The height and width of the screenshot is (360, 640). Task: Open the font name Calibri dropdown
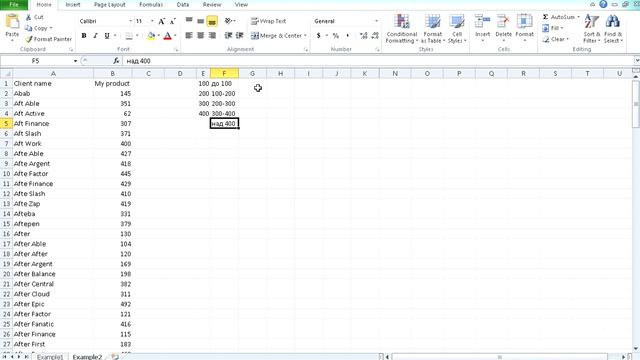click(x=130, y=21)
